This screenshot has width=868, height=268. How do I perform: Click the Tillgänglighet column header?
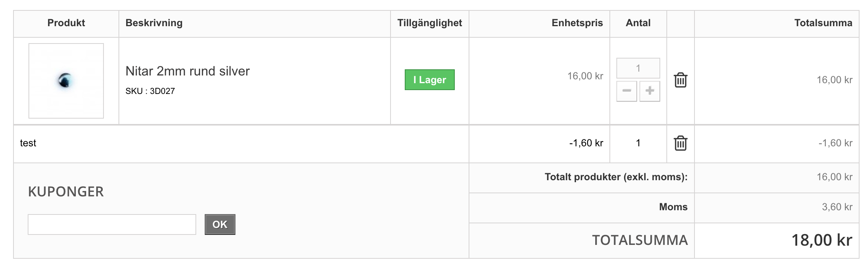tap(429, 23)
